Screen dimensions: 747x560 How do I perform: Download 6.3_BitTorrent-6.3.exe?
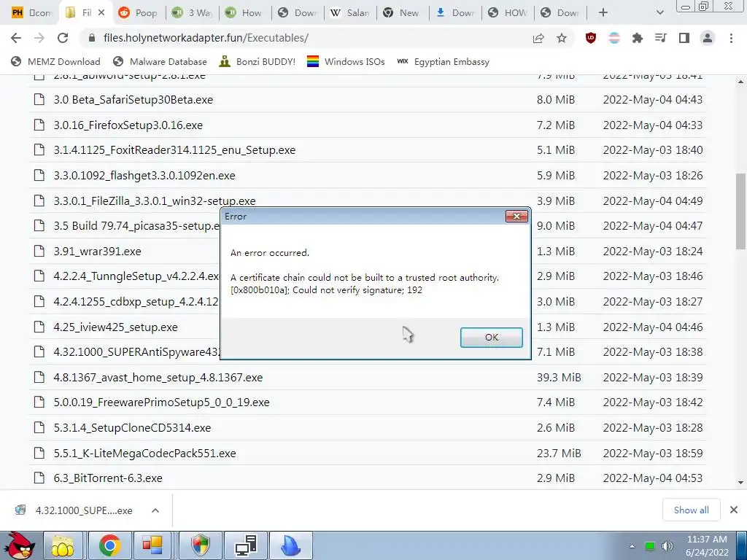click(x=108, y=478)
